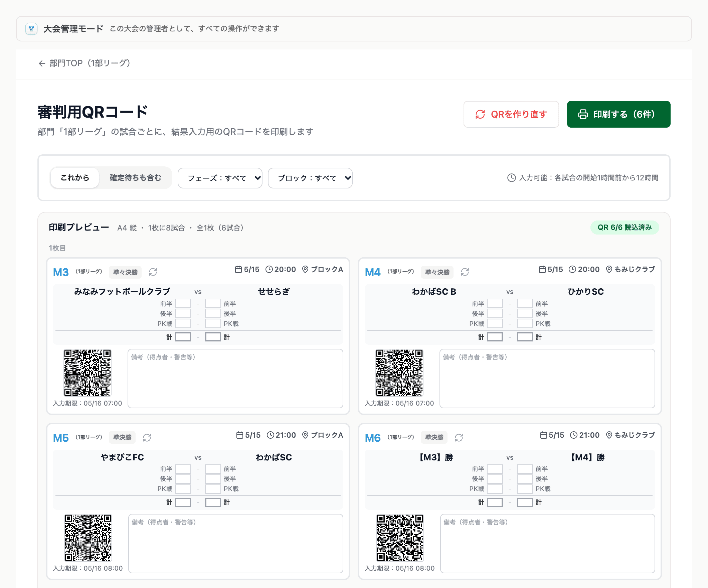Click the QRを作り直す button

click(511, 114)
